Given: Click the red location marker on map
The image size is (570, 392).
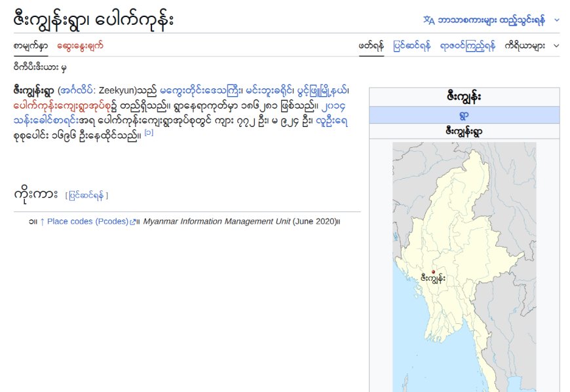Looking at the screenshot, I should (433, 272).
